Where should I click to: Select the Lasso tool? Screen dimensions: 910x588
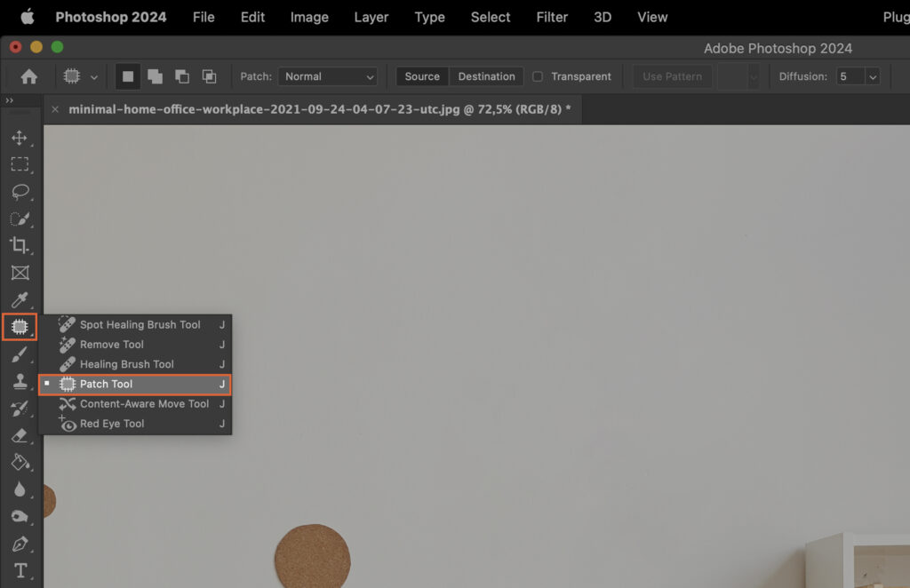tap(20, 191)
